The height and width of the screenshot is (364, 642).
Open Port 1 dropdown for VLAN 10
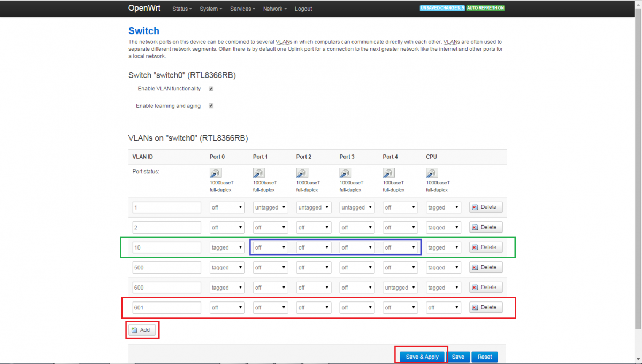[x=270, y=247]
